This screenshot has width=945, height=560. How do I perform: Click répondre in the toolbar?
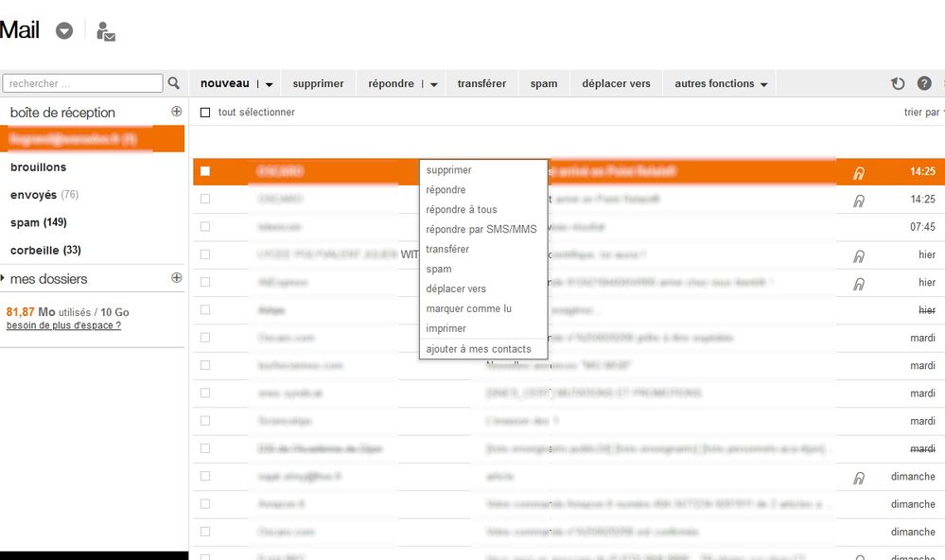391,84
